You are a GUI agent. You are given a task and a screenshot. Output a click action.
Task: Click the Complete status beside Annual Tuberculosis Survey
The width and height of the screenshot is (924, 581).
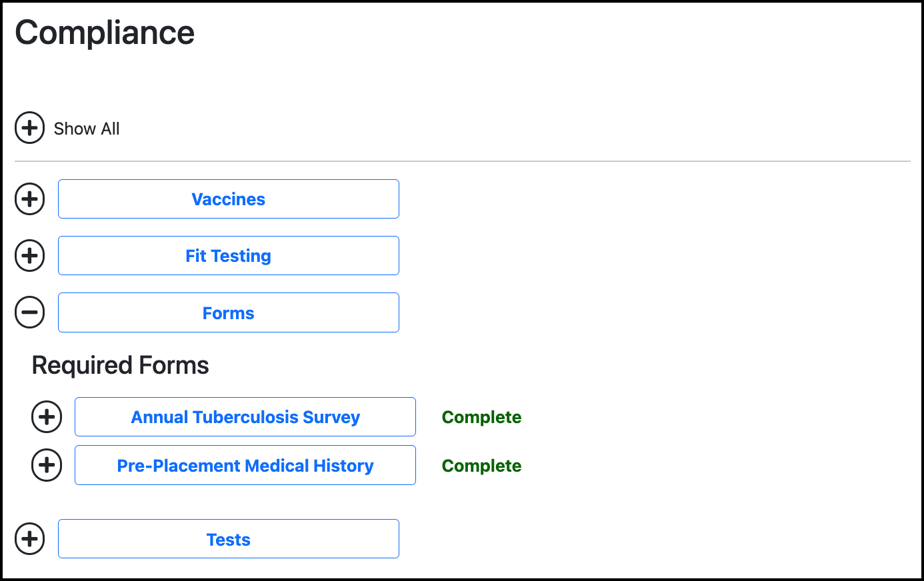pos(481,416)
